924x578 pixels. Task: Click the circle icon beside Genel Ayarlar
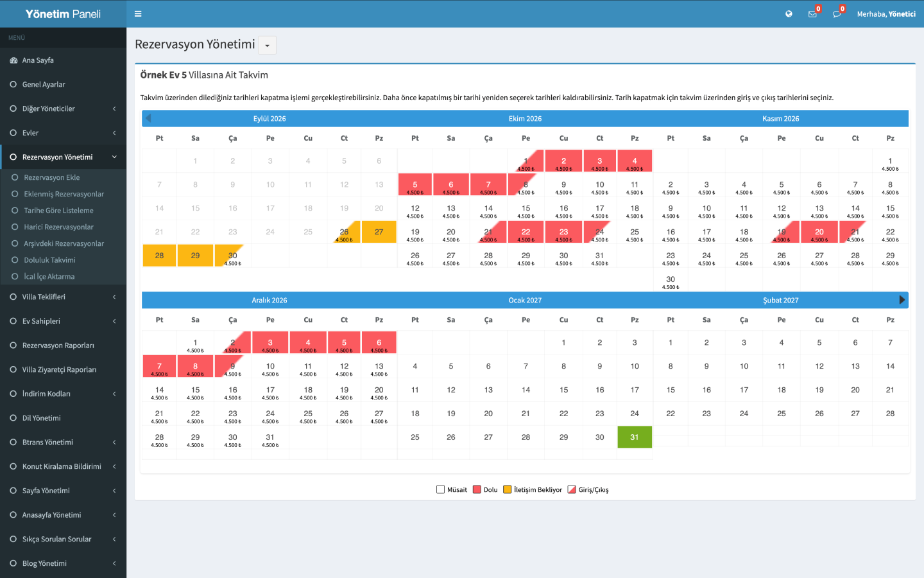point(13,84)
